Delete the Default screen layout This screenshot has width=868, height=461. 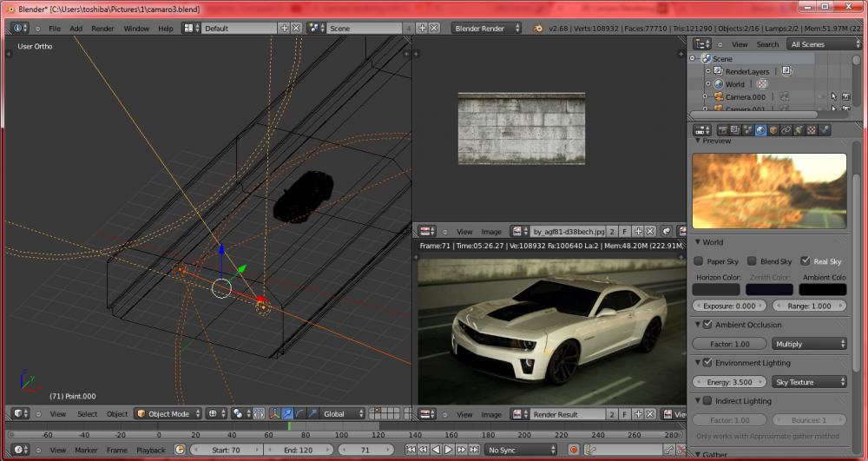296,29
